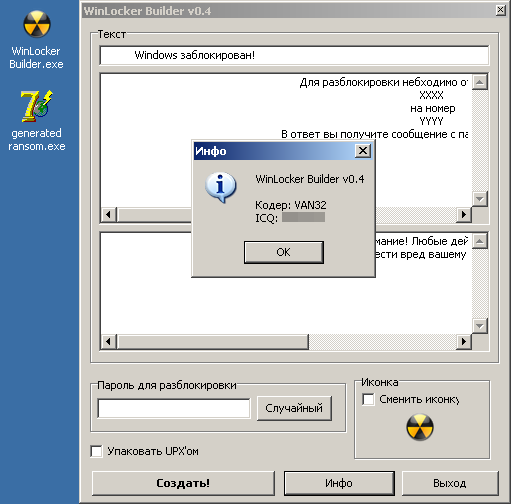
Task: Click the scroll left arrow of the lower text box
Action: [x=109, y=341]
